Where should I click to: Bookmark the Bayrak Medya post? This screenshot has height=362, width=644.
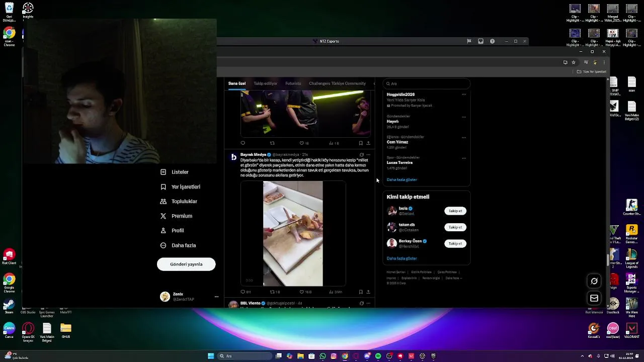point(361,292)
